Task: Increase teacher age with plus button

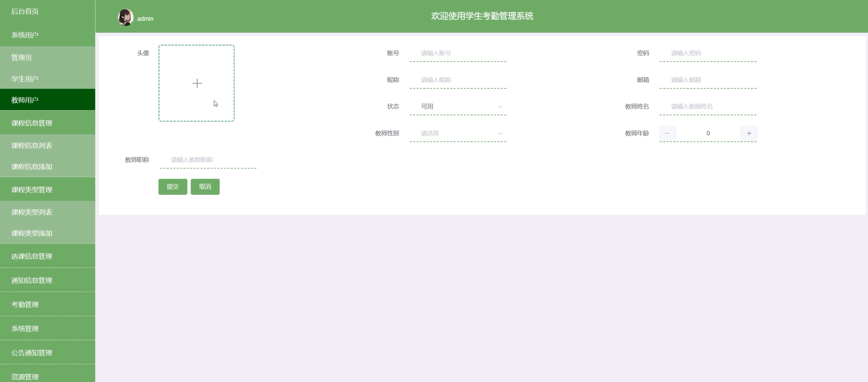Action: click(x=749, y=133)
